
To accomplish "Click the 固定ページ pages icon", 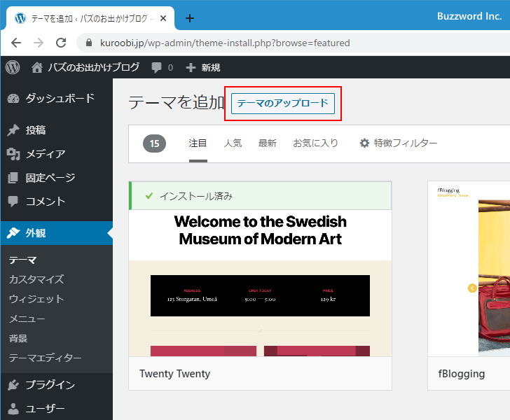I will click(13, 178).
